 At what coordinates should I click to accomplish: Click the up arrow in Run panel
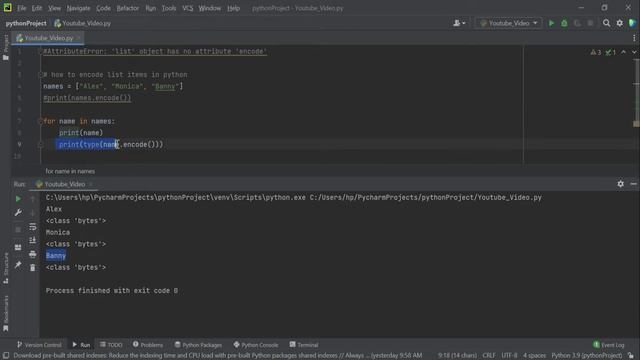[33, 199]
